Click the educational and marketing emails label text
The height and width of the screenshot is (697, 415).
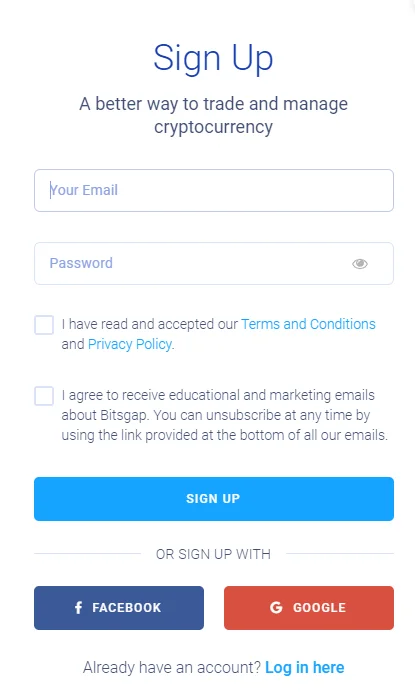coord(224,415)
